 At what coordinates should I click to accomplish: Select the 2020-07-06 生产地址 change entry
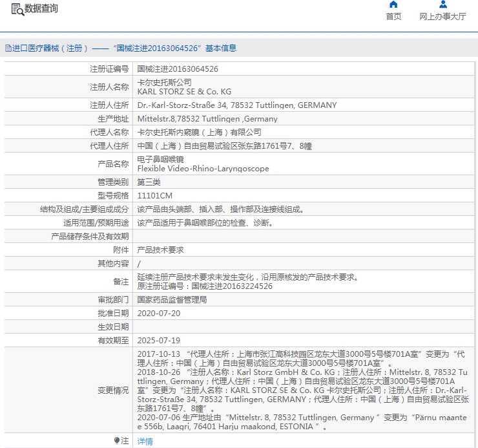point(302,422)
